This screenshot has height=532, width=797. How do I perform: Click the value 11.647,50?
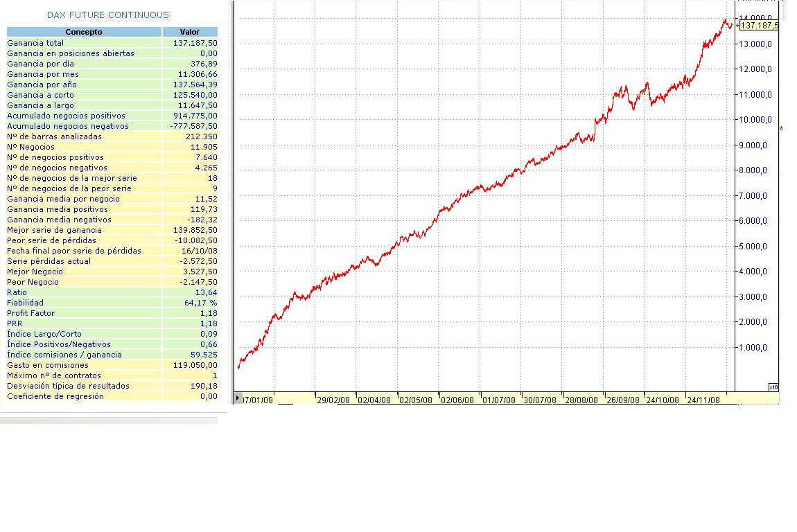[198, 106]
